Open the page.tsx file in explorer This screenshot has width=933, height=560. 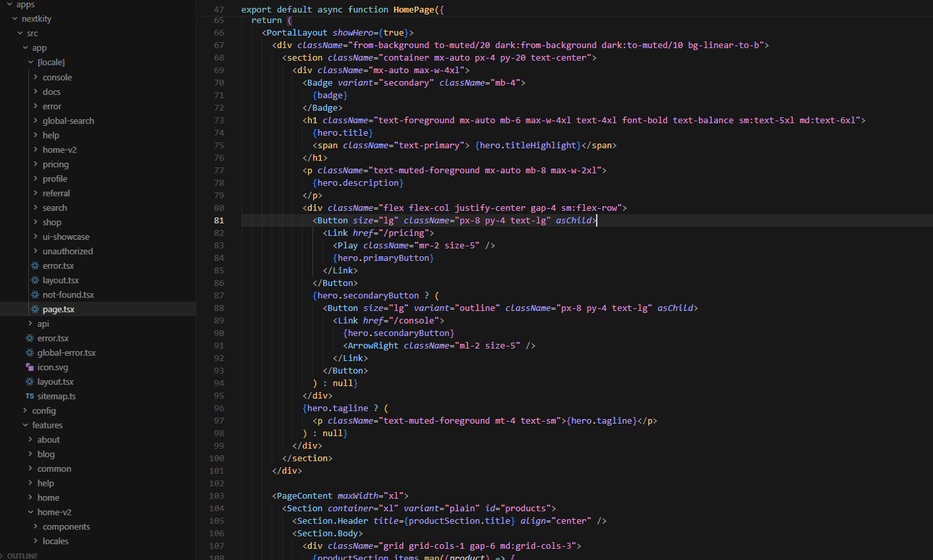click(98, 309)
